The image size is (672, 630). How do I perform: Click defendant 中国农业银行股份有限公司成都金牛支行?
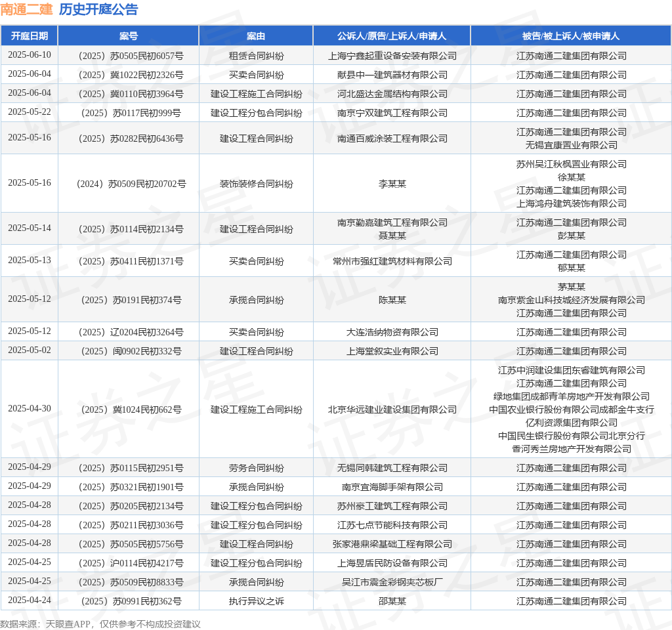pos(572,409)
